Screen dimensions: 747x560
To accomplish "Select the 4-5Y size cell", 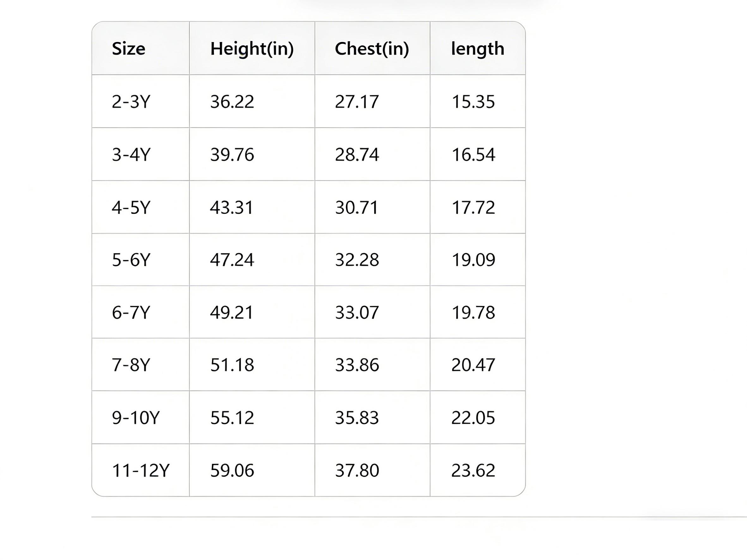I will point(131,207).
